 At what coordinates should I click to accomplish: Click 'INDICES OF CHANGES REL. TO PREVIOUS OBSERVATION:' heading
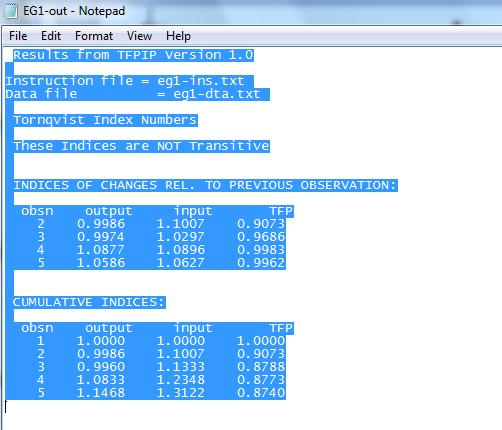pyautogui.click(x=205, y=185)
